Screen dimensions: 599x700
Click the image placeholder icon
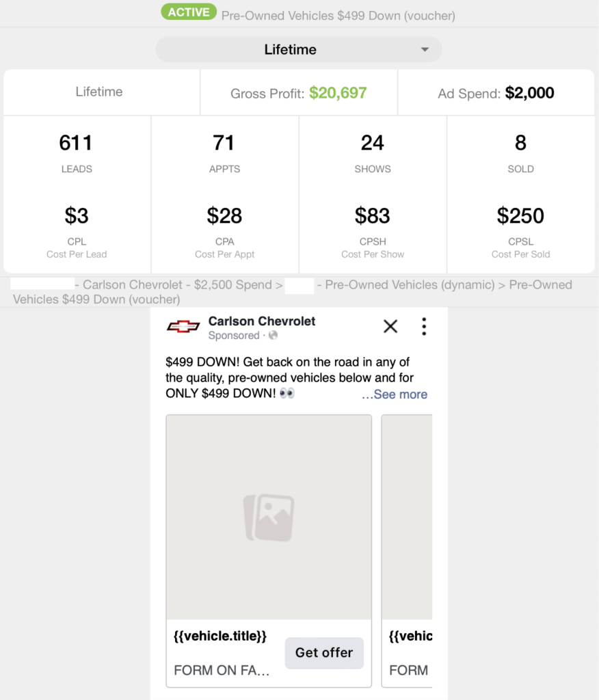[269, 517]
